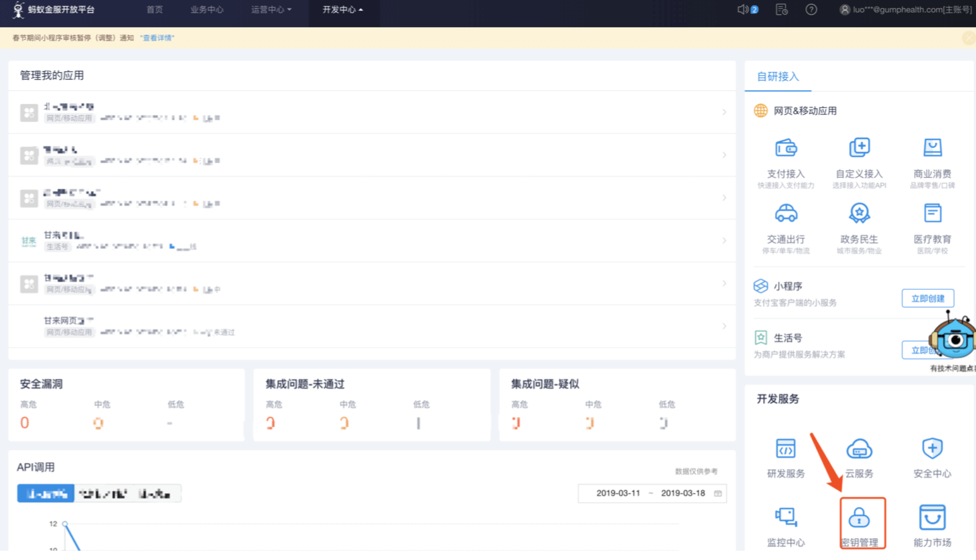The width and height of the screenshot is (976, 560).
Task: Click the start date 2019-03-11 field
Action: 618,493
